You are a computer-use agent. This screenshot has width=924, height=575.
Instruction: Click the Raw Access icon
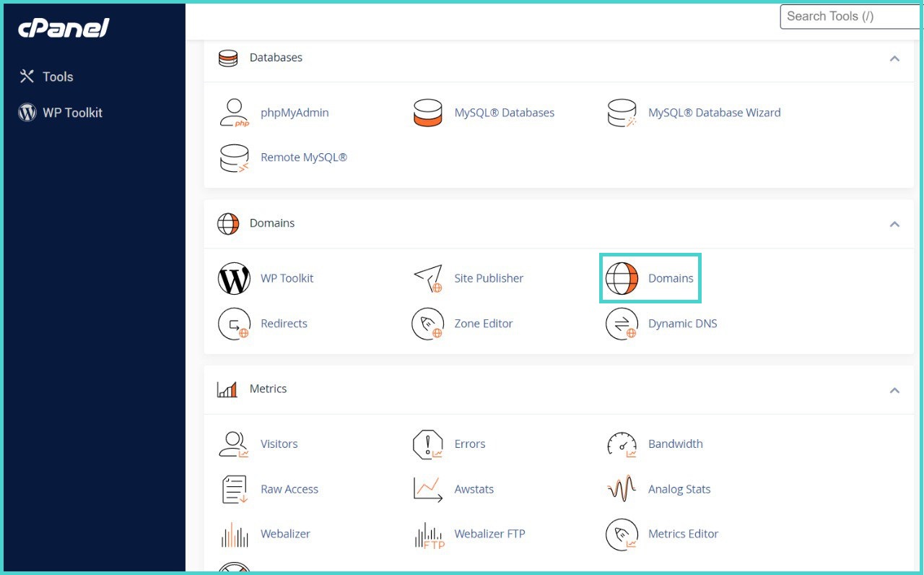(234, 489)
